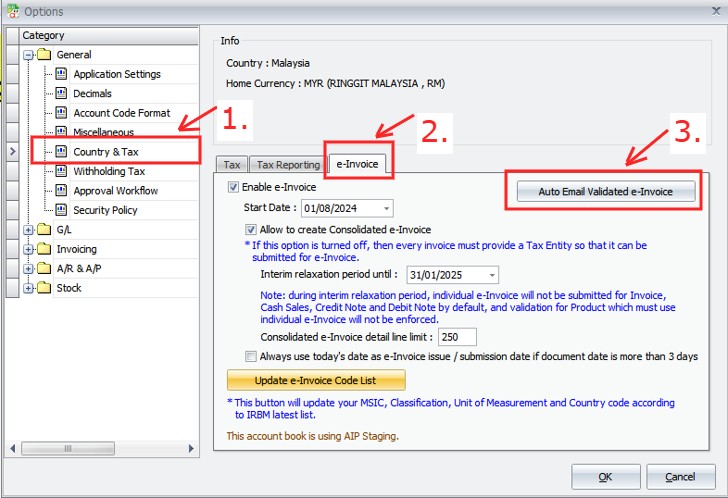The height and width of the screenshot is (498, 728).
Task: Open the Tax Reporting tab
Action: coord(287,165)
